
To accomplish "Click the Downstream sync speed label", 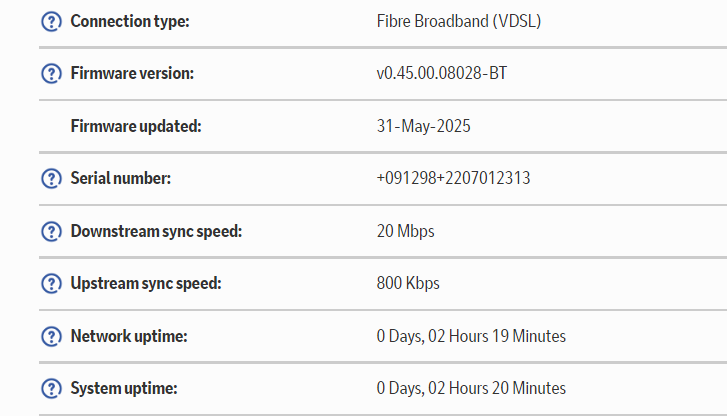I will (156, 231).
